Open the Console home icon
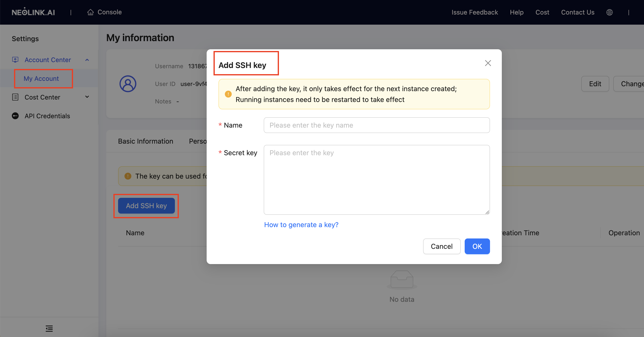Viewport: 644px width, 337px height. 91,12
